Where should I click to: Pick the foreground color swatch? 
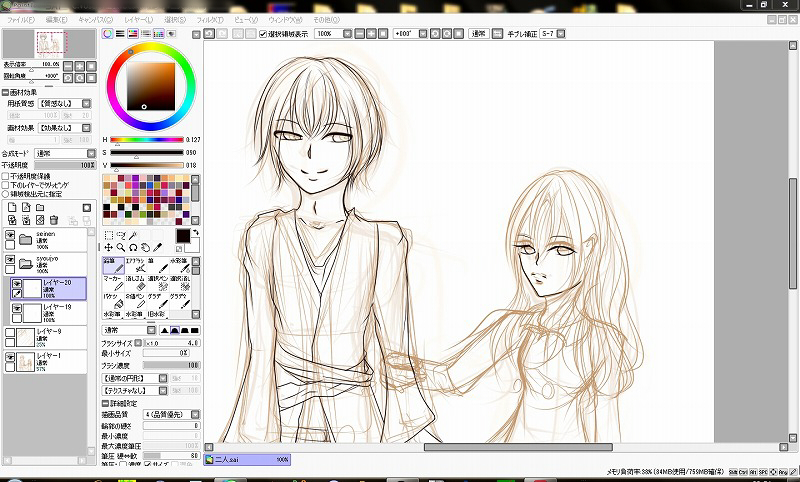point(183,236)
